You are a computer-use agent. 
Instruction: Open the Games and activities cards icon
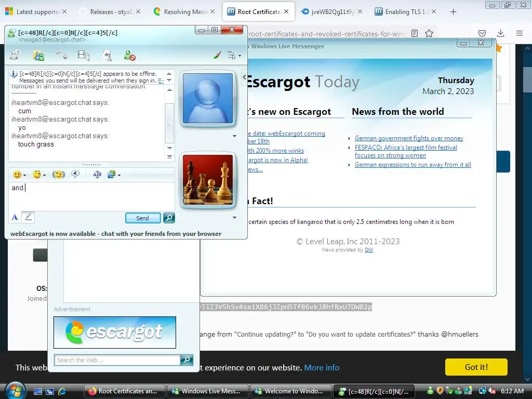click(107, 55)
